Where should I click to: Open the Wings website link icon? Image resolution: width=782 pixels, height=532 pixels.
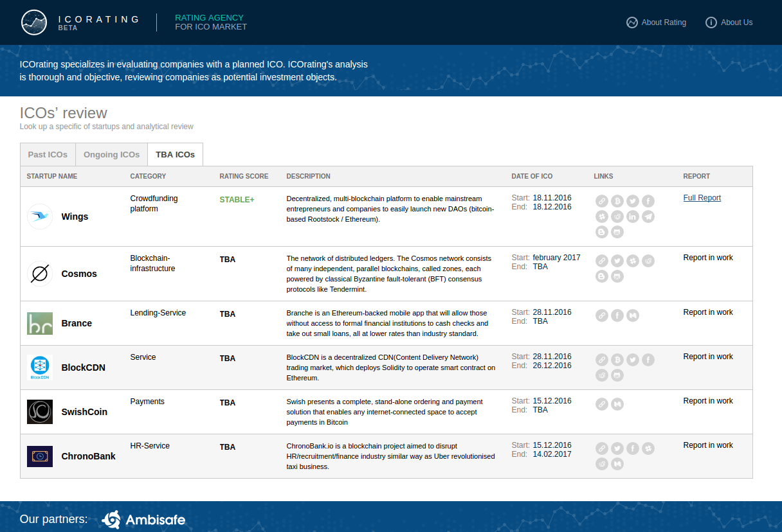pyautogui.click(x=602, y=201)
